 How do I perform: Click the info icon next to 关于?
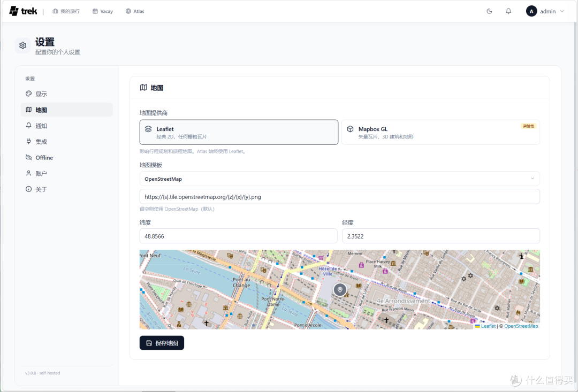pos(28,189)
